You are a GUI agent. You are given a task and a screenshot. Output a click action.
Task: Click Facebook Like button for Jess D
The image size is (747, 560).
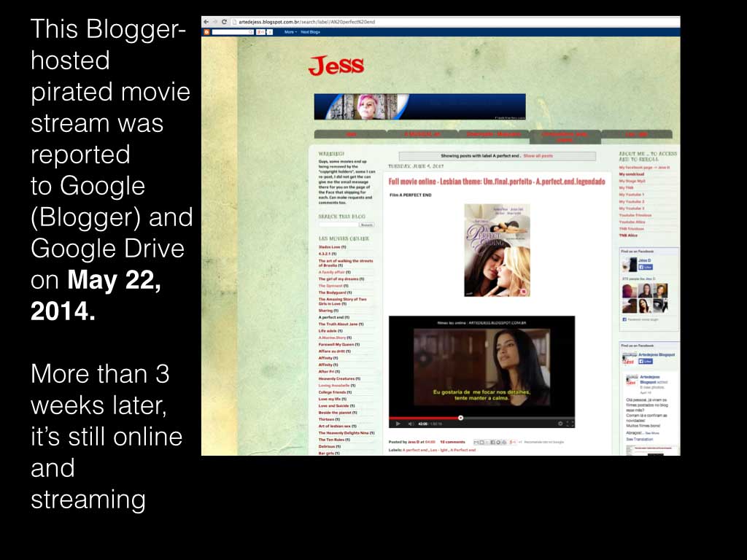coord(646,267)
